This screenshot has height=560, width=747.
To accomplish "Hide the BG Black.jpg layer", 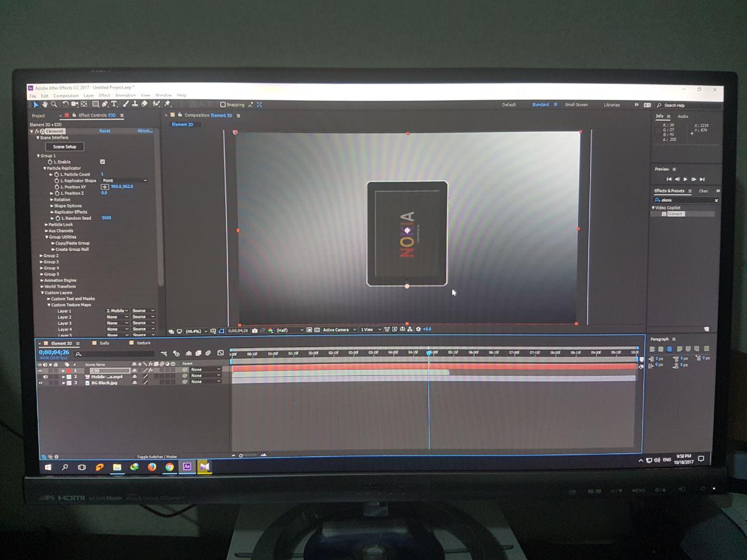I will [x=40, y=383].
